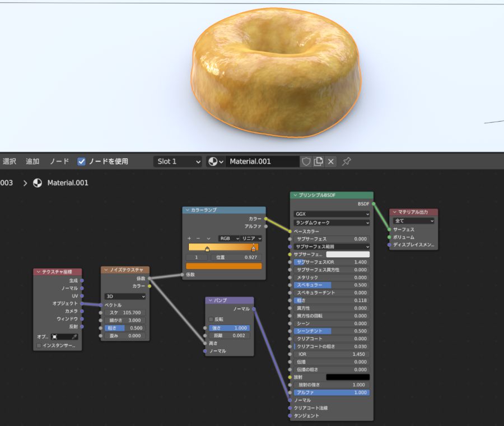Image resolution: width=504 pixels, height=426 pixels.
Task: Toggle the pin icon in node header
Action: pyautogui.click(x=347, y=161)
